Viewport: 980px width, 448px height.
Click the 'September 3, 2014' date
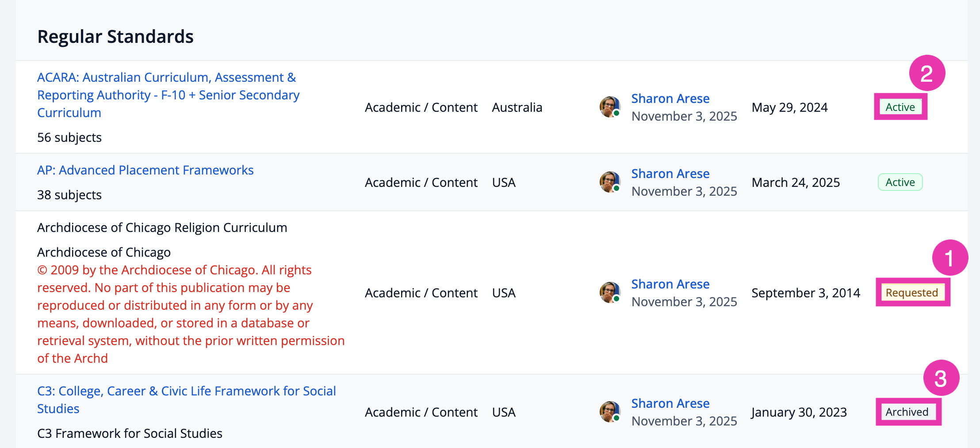806,293
